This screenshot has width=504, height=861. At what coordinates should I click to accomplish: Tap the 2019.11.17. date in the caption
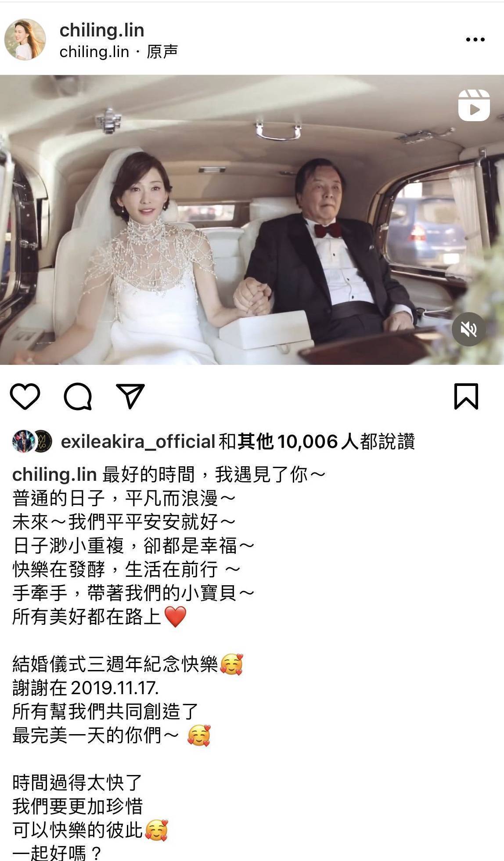pos(114,688)
